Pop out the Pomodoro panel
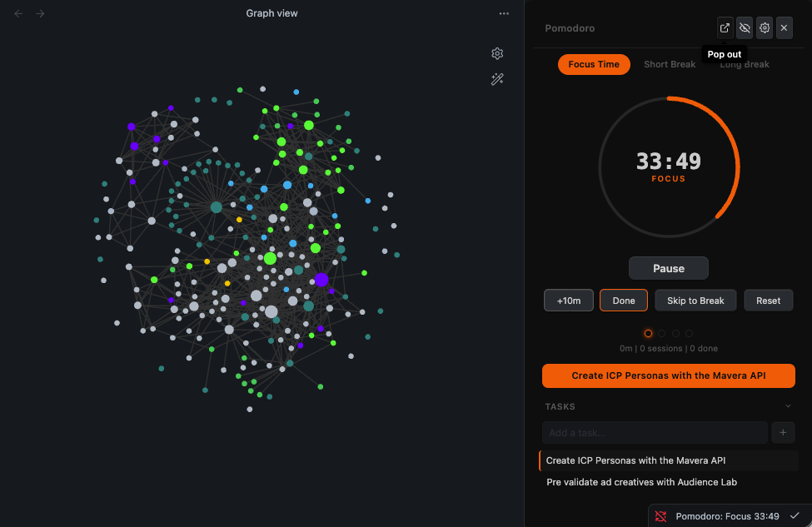Image resolution: width=812 pixels, height=527 pixels. click(x=724, y=27)
